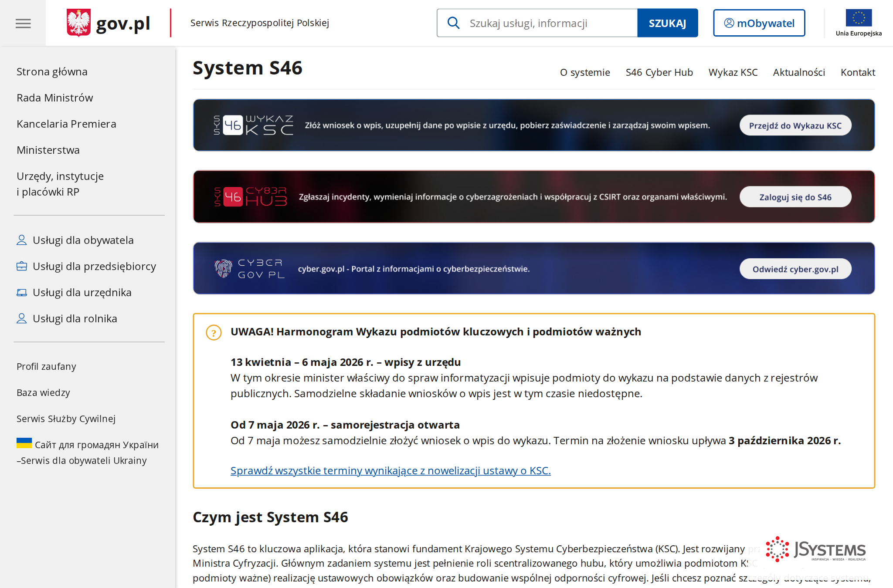Click the question mark notice icon
893x588 pixels.
point(214,333)
